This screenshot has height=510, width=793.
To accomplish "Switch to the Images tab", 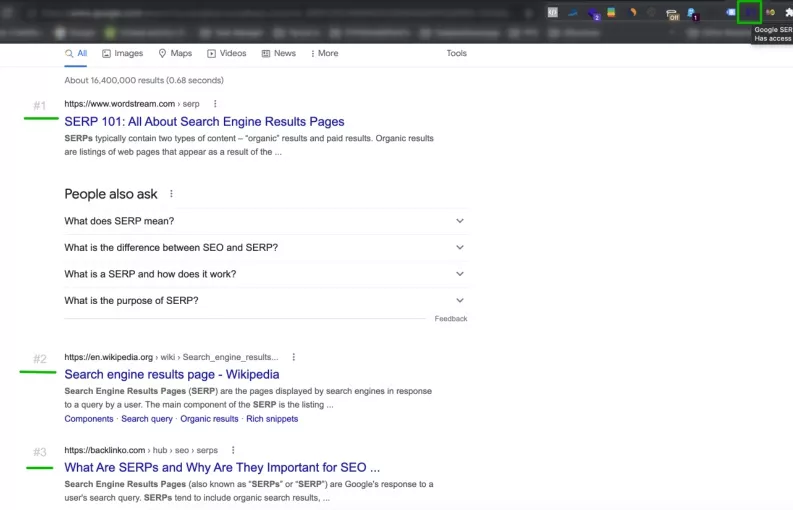I will point(122,54).
